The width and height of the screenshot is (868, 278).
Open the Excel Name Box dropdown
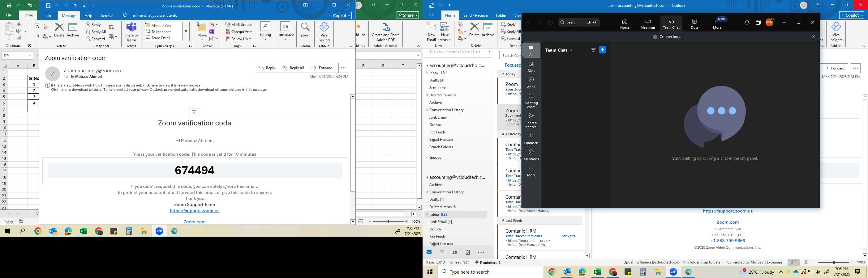30,56
